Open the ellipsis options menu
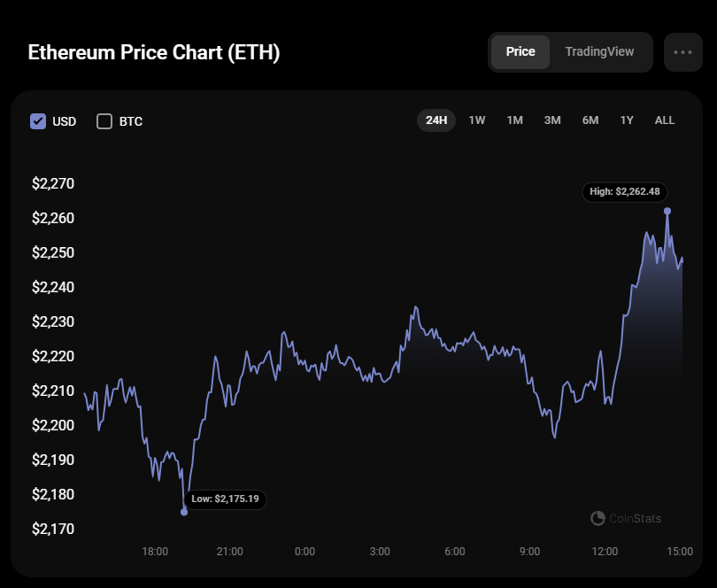 pos(682,52)
